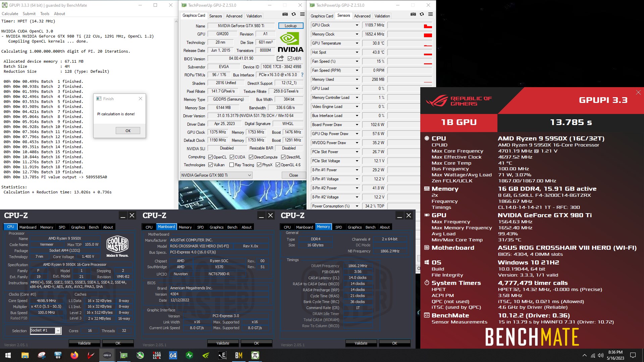Toggle the PhysX checkbox
The image size is (644, 362).
click(259, 165)
